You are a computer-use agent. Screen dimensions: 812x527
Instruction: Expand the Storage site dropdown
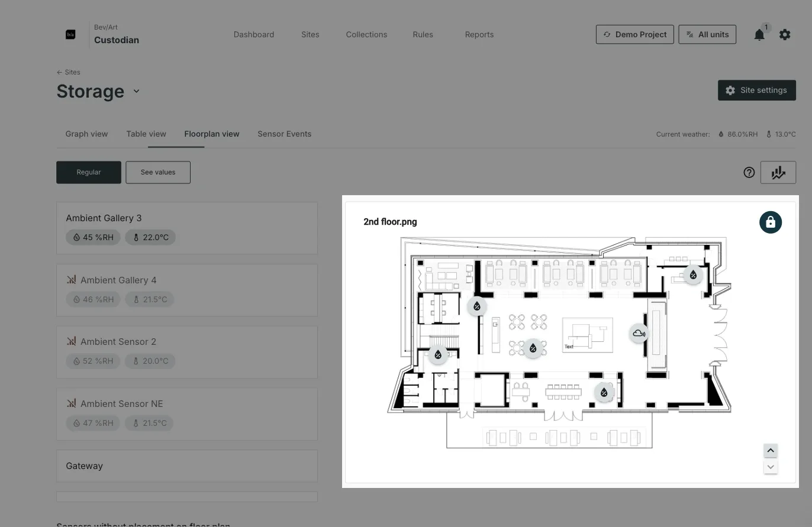(x=136, y=91)
